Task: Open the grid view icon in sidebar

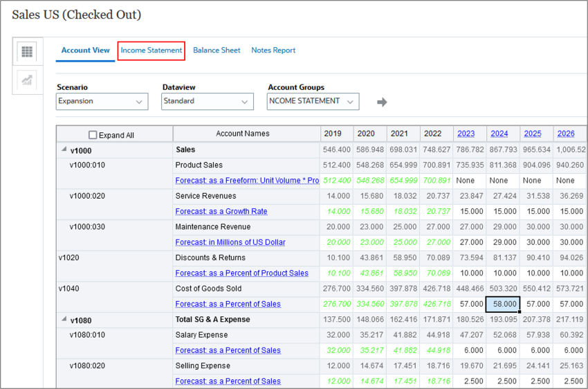Action: (27, 51)
